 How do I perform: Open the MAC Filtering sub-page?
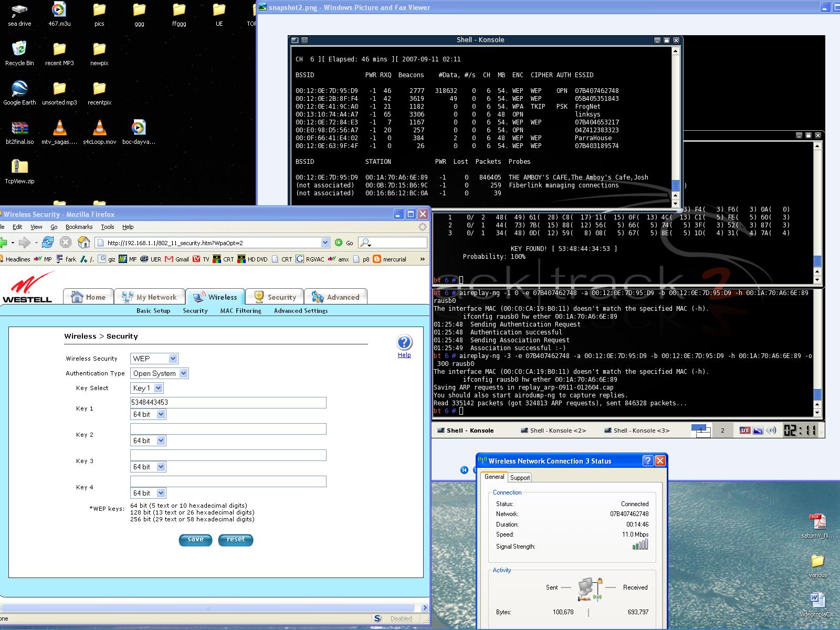(x=240, y=311)
